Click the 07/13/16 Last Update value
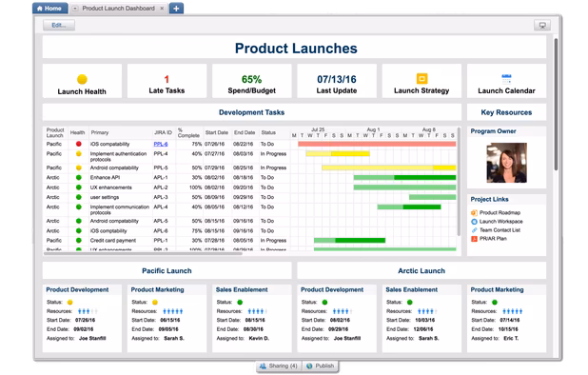 point(337,80)
